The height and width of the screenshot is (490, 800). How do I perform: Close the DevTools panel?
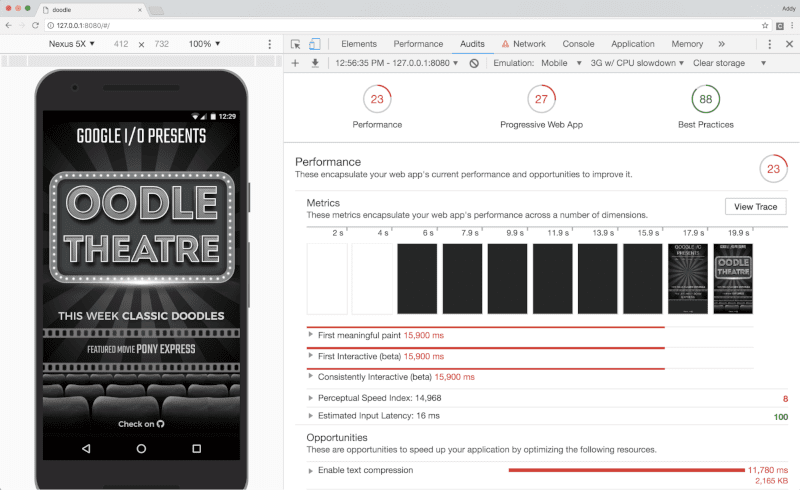pyautogui.click(x=787, y=44)
